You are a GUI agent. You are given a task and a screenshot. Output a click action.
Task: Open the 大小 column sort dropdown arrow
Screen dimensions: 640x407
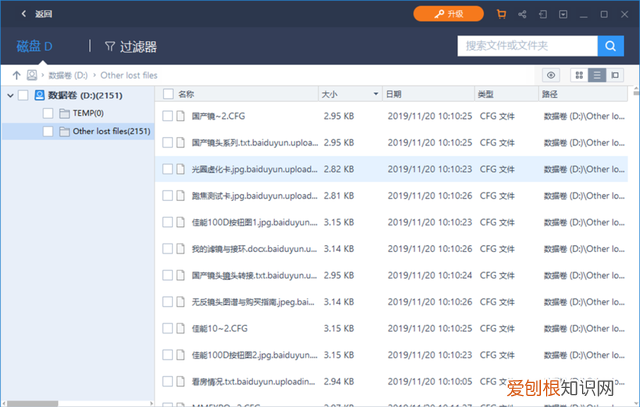(x=375, y=94)
